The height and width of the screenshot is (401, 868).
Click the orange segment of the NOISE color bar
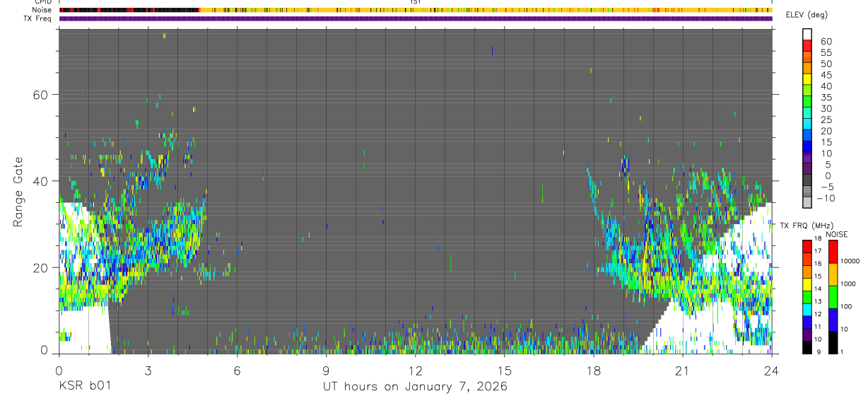pyautogui.click(x=833, y=274)
